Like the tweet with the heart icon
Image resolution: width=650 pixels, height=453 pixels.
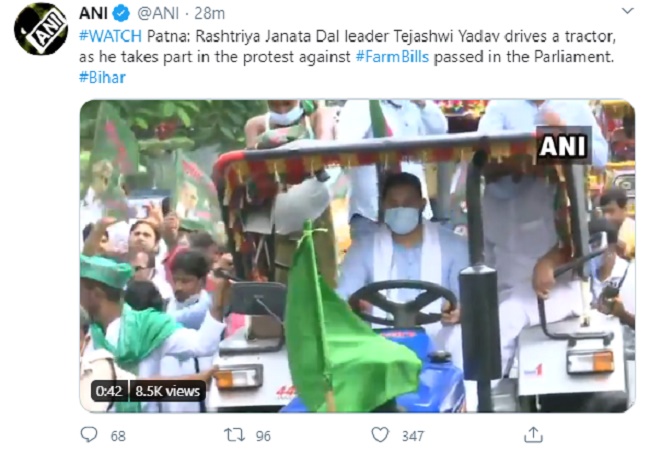pos(380,435)
